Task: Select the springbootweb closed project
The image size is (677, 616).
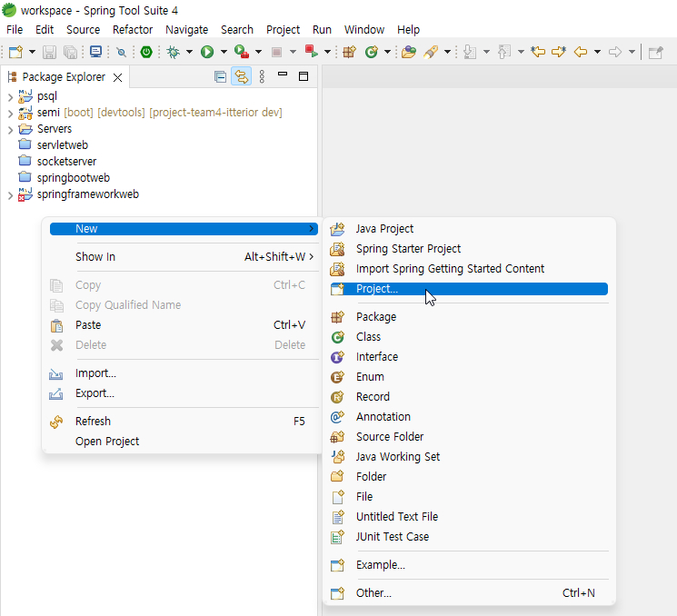Action: (x=74, y=178)
